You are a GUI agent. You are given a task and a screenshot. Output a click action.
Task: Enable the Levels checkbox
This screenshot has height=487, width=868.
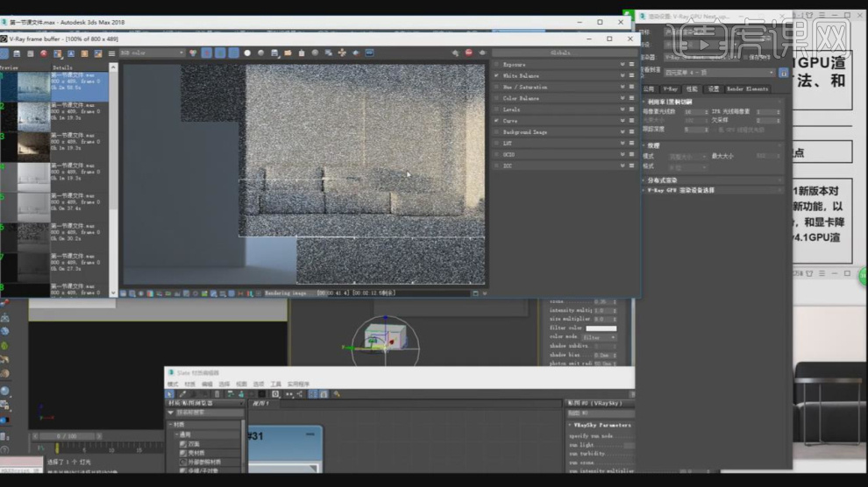[496, 109]
